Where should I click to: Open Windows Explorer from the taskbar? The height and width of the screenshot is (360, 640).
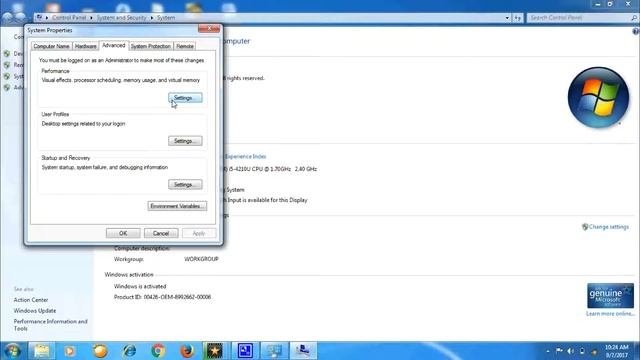click(x=41, y=351)
